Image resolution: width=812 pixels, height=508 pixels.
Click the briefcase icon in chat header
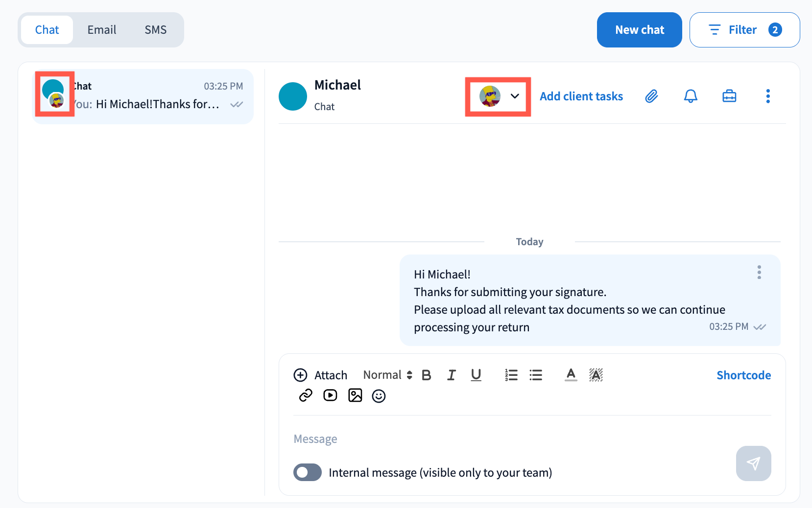tap(729, 96)
